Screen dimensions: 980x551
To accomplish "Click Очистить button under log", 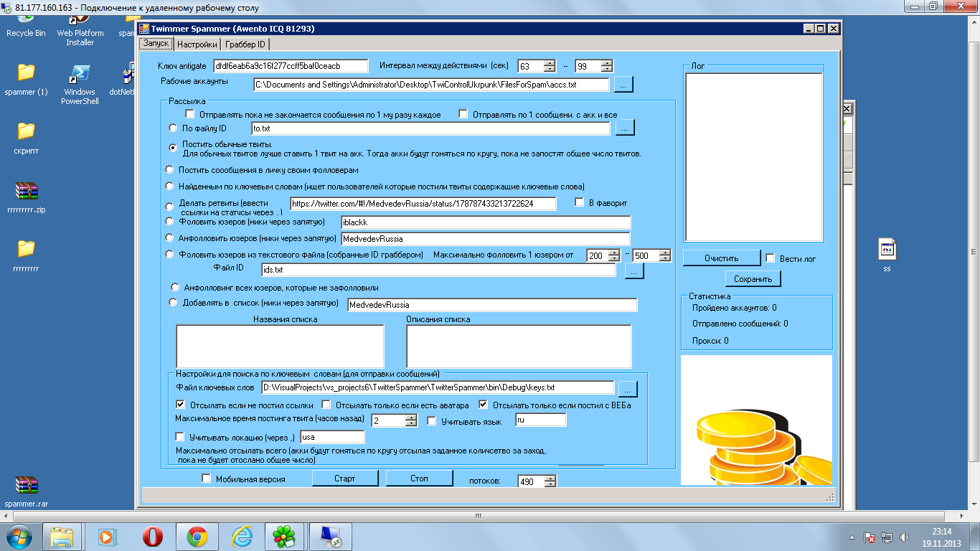I will (x=721, y=258).
